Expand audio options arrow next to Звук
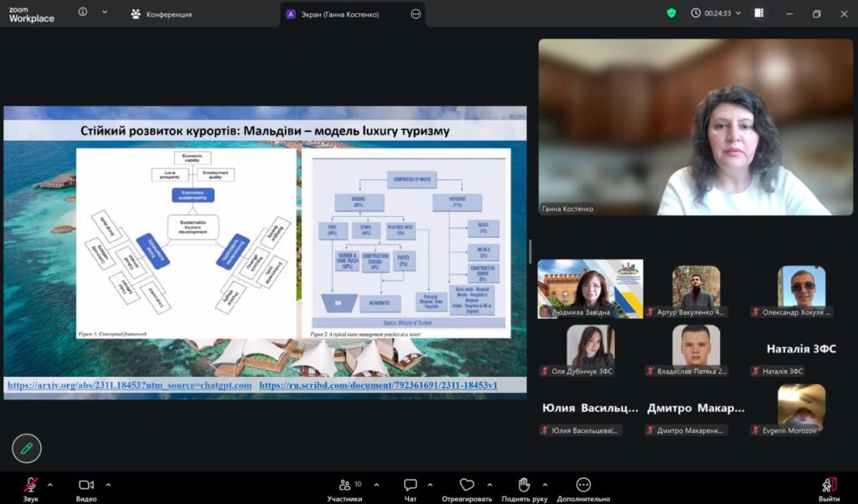 tap(50, 485)
